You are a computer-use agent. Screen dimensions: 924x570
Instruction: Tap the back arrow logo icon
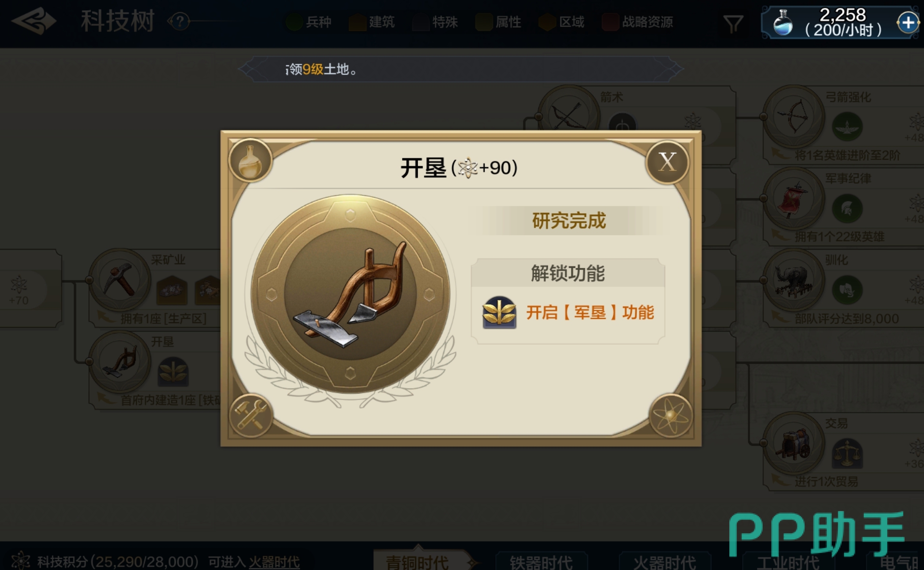click(x=34, y=21)
